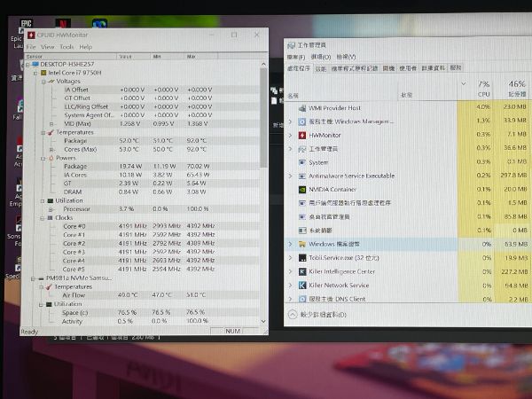Collapse the Clocks tree branch
The width and height of the screenshot is (532, 399).
[x=43, y=218]
